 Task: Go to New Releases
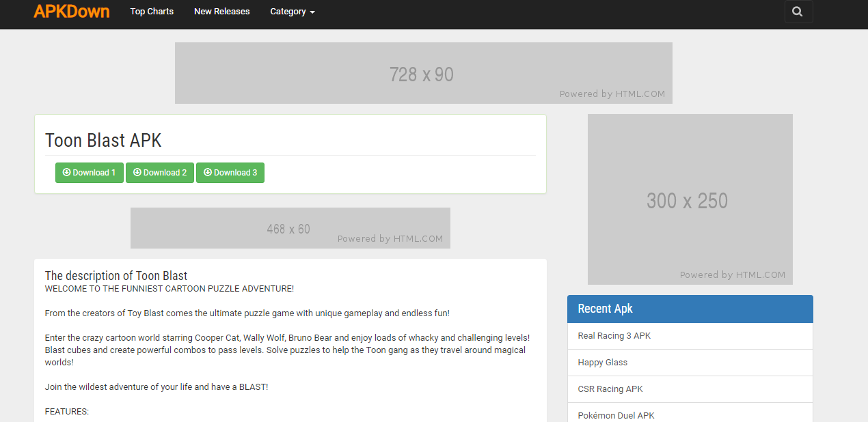[221, 12]
